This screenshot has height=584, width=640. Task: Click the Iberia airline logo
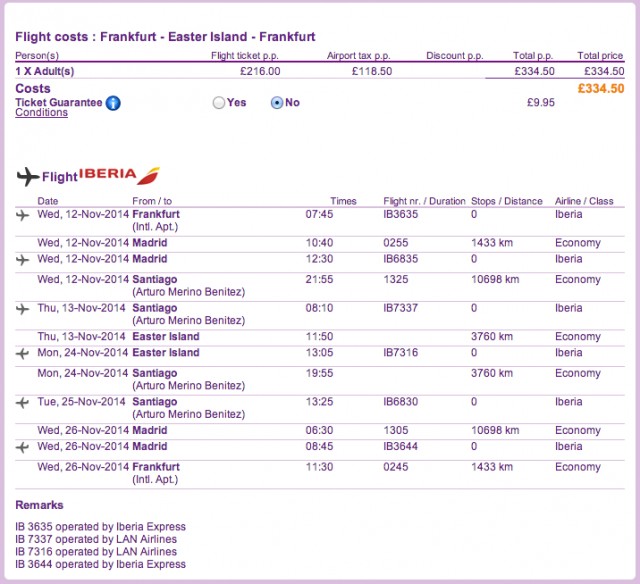[x=119, y=175]
